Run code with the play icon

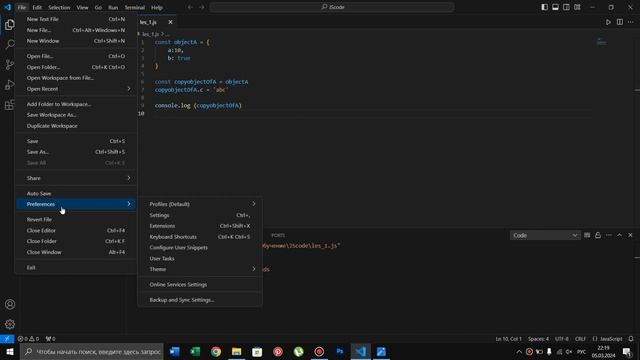click(608, 22)
